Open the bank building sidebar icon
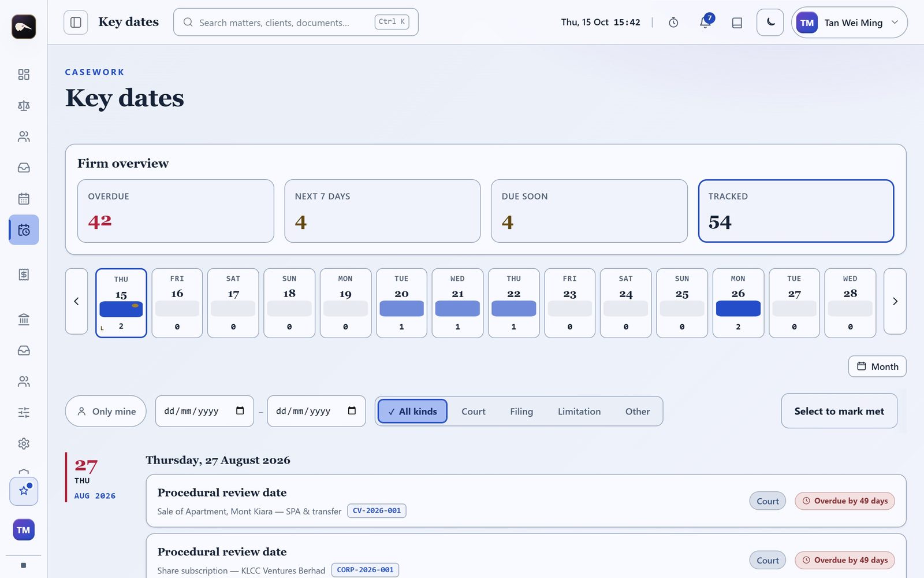Viewport: 924px width, 578px height. [x=24, y=320]
